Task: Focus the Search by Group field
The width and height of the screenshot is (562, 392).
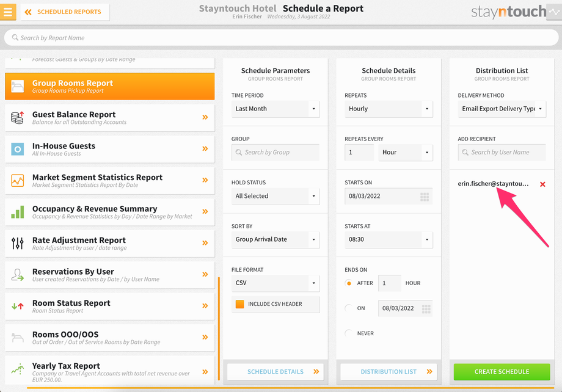Action: 276,152
